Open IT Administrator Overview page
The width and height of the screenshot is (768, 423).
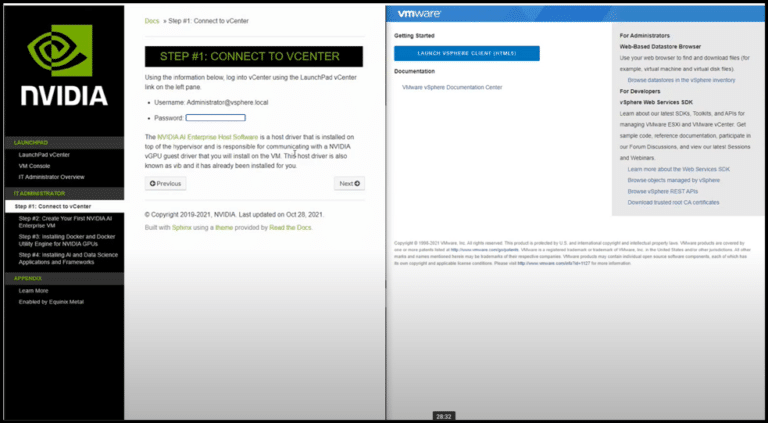pyautogui.click(x=51, y=177)
